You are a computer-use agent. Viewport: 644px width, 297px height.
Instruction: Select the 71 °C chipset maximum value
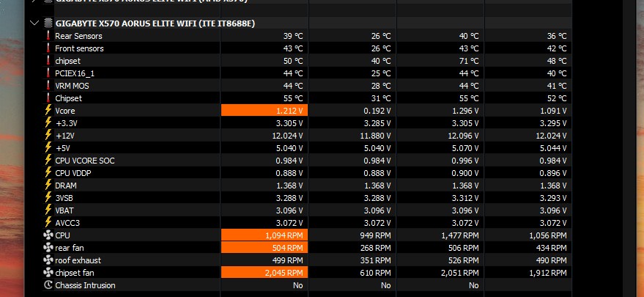469,61
